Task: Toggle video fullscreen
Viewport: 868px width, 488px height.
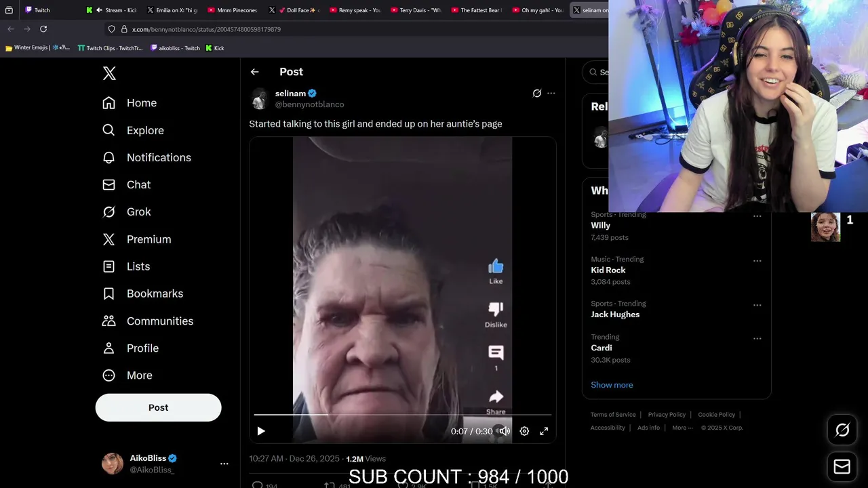Action: tap(544, 431)
